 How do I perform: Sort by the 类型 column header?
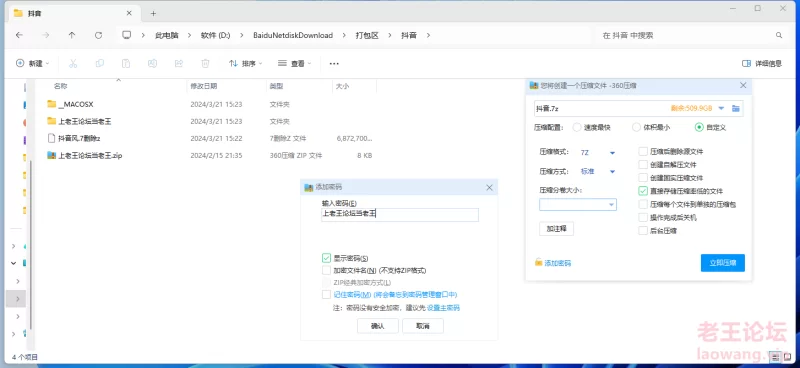pyautogui.click(x=276, y=86)
